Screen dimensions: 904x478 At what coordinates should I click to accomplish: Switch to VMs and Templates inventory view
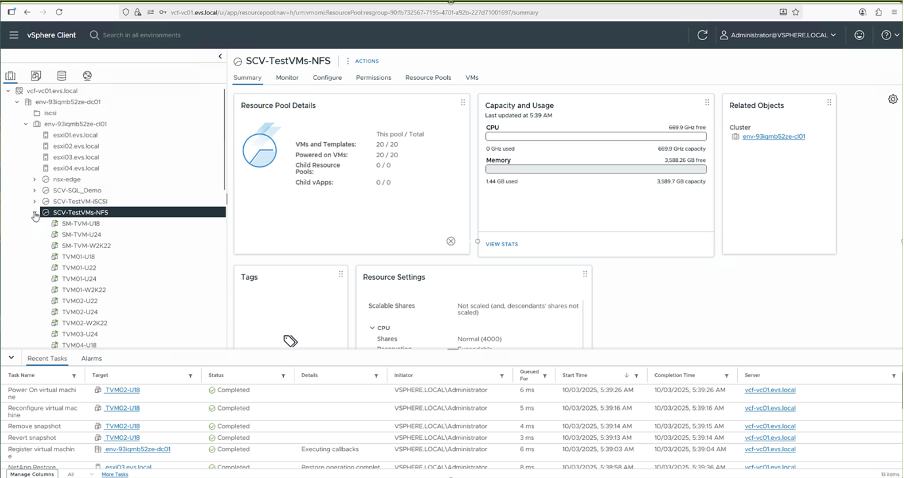pos(36,76)
